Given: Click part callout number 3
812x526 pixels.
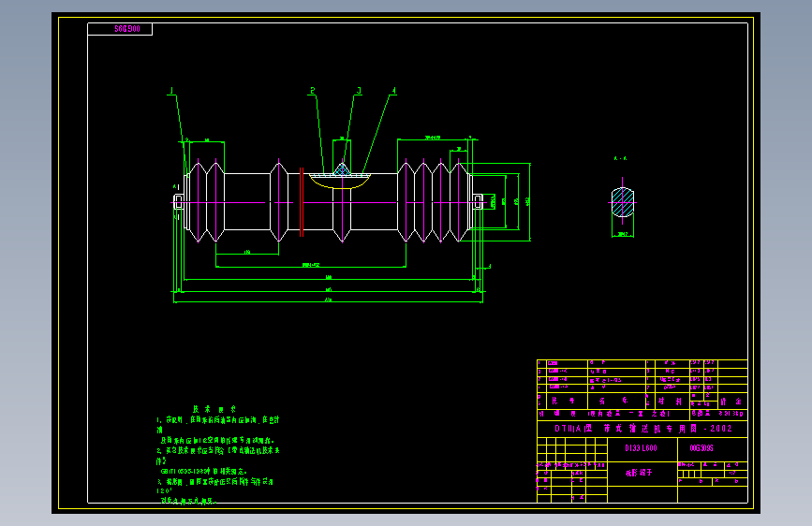Looking at the screenshot, I should [359, 91].
